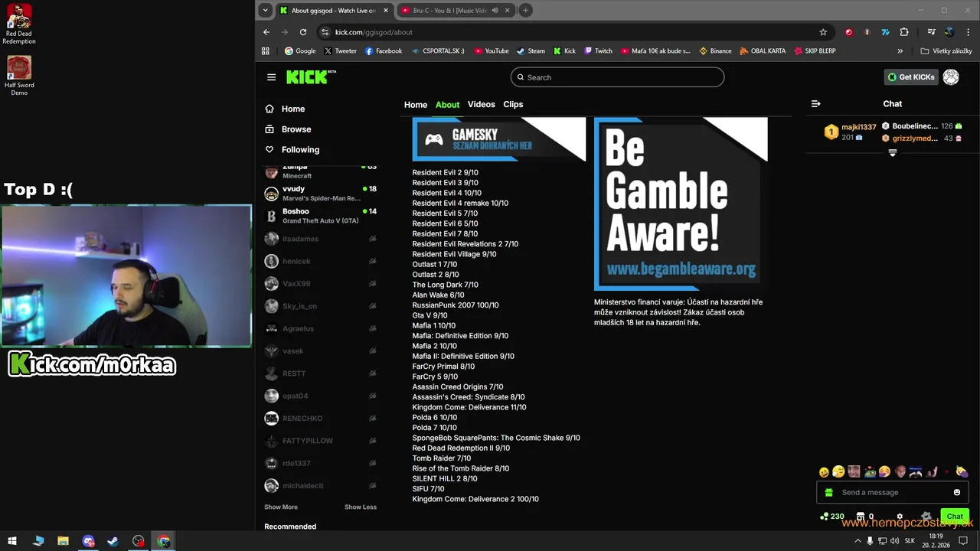Show more bookmarks with double chevron
Image resolution: width=980 pixels, height=551 pixels.
pyautogui.click(x=900, y=51)
